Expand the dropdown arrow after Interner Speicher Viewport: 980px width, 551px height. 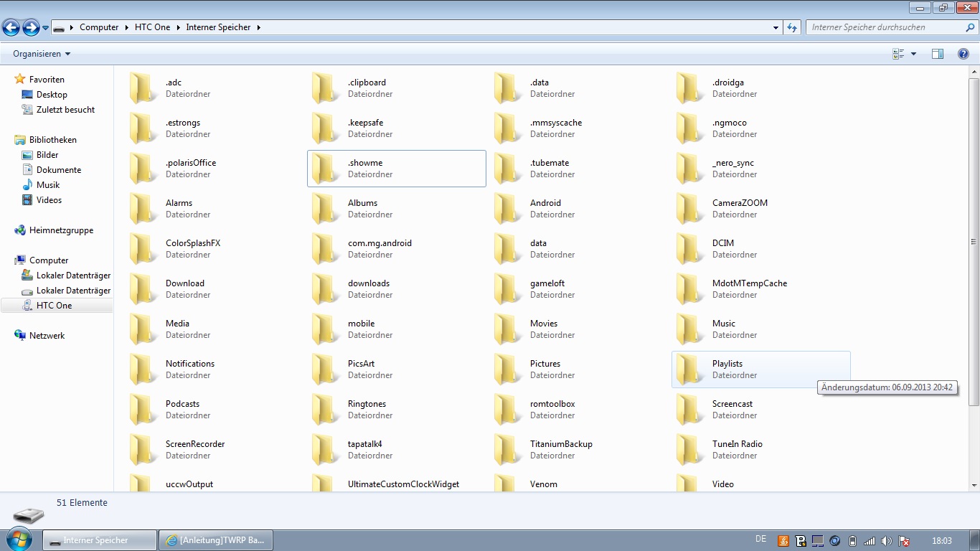pyautogui.click(x=258, y=27)
